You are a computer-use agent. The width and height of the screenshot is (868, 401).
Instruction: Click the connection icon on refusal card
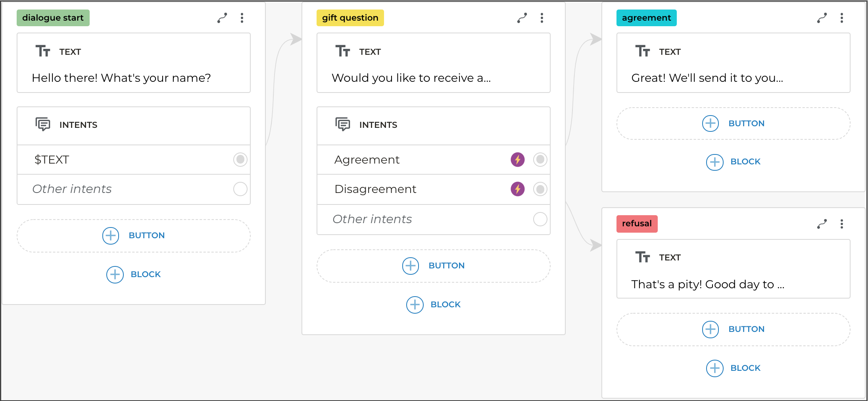(822, 224)
